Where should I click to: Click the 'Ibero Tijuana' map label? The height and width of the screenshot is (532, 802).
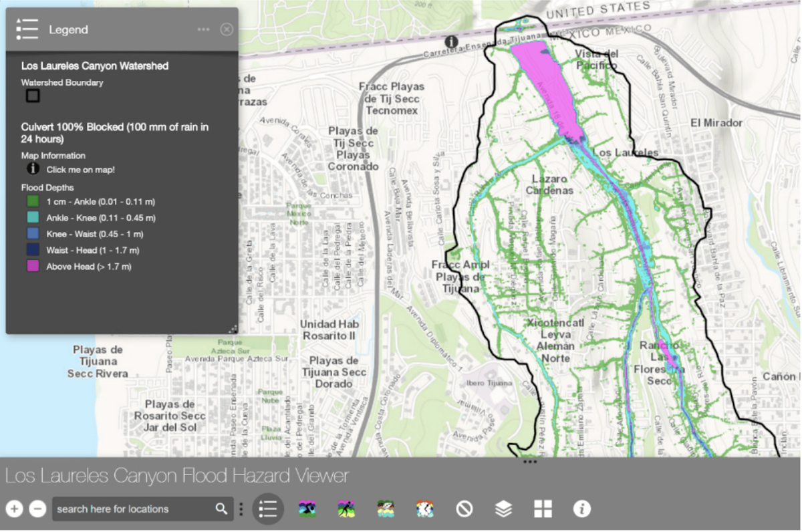491,383
